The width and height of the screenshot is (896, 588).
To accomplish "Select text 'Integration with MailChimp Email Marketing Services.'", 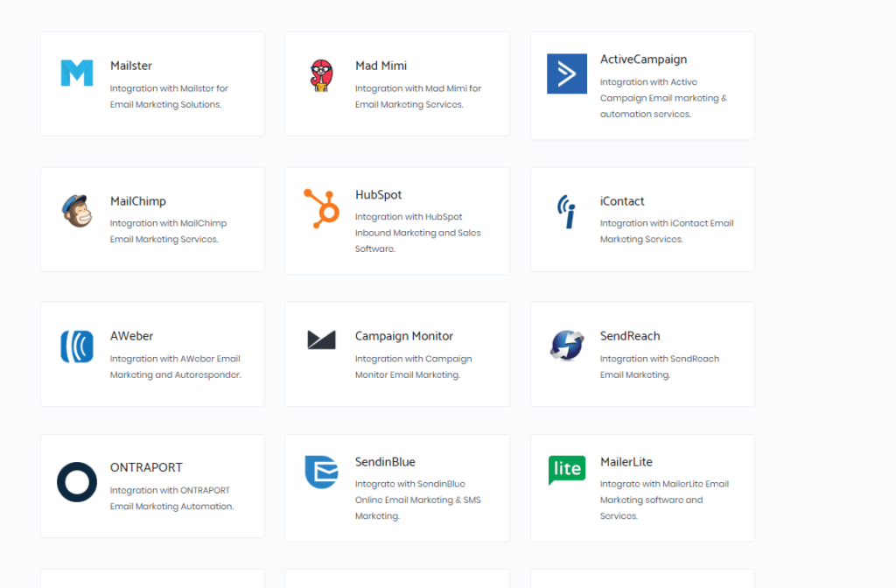I will pyautogui.click(x=169, y=231).
